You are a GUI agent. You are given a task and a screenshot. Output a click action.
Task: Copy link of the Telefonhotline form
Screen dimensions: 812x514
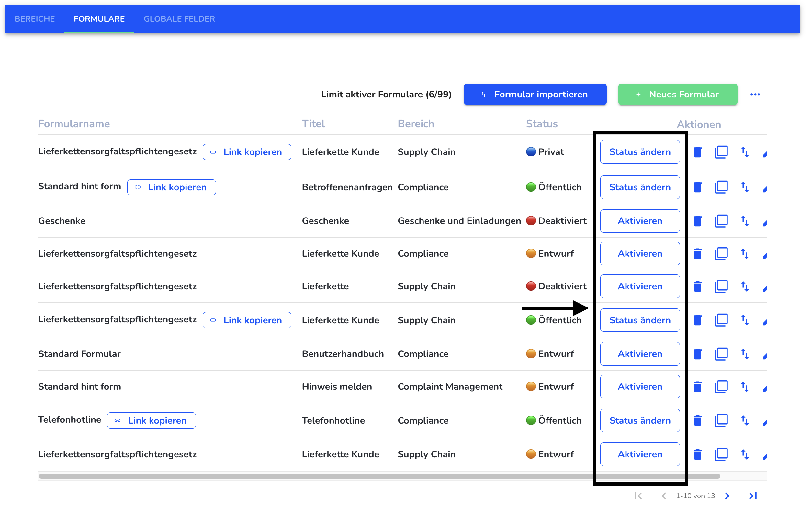[x=152, y=421]
